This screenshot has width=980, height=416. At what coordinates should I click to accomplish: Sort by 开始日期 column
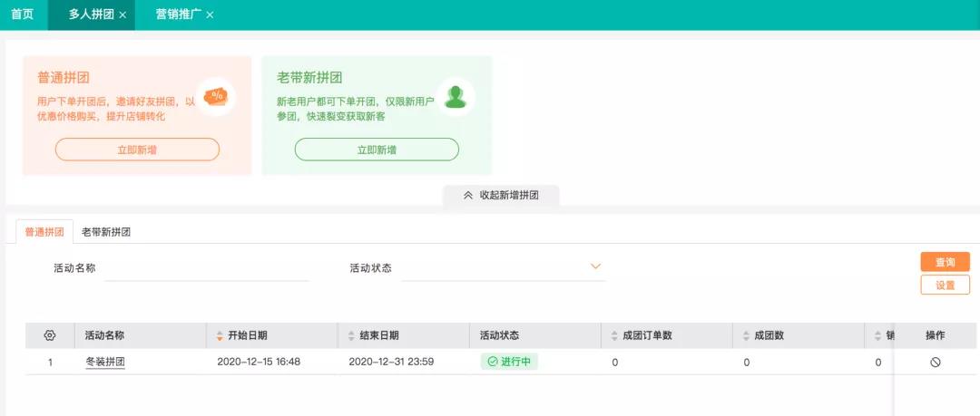pos(220,335)
